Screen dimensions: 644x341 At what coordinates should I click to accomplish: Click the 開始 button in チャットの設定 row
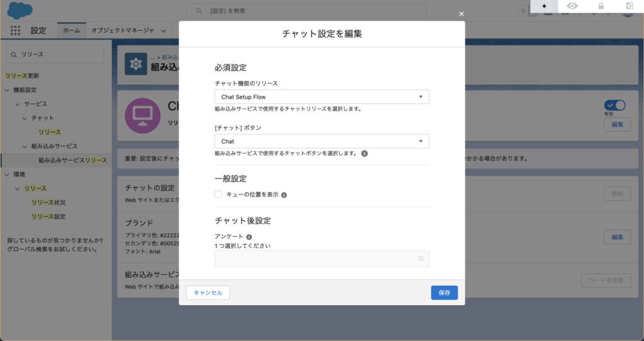pyautogui.click(x=618, y=193)
